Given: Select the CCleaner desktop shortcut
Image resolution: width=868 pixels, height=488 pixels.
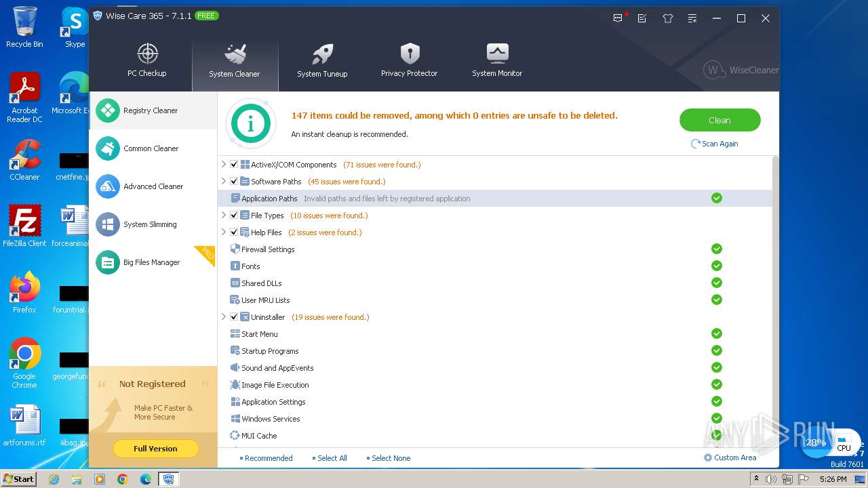Looking at the screenshot, I should [x=24, y=160].
